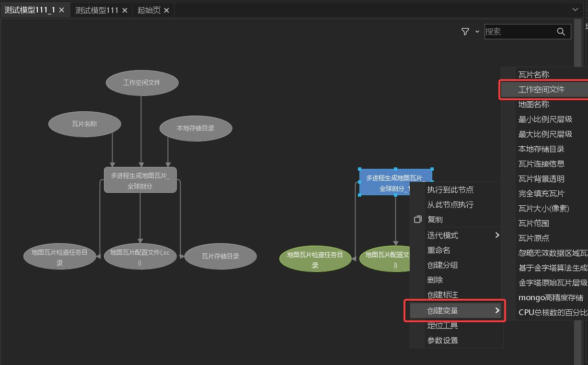Expand the filter dropdown chevron

(x=477, y=32)
